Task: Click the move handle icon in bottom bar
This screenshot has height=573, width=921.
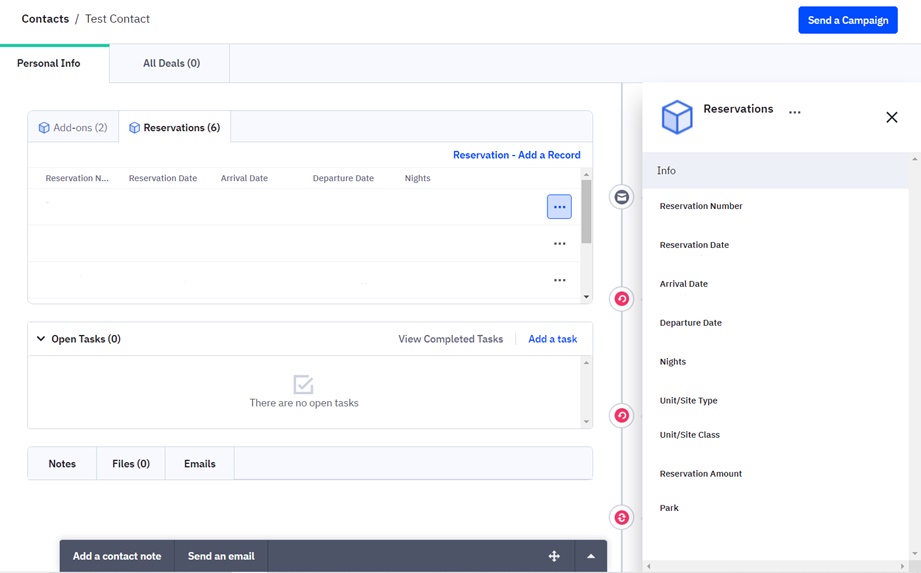Action: click(x=554, y=556)
